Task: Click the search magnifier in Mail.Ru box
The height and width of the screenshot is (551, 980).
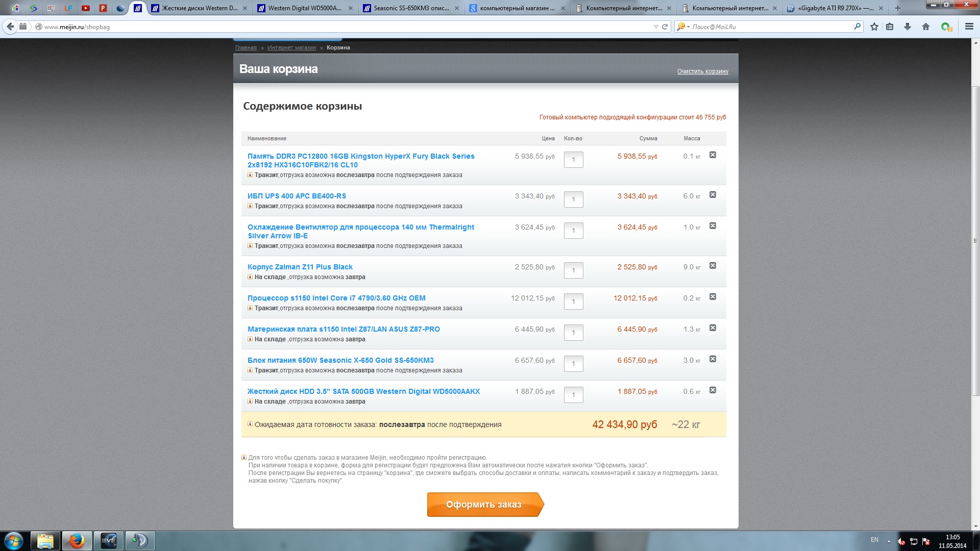Action: (857, 27)
